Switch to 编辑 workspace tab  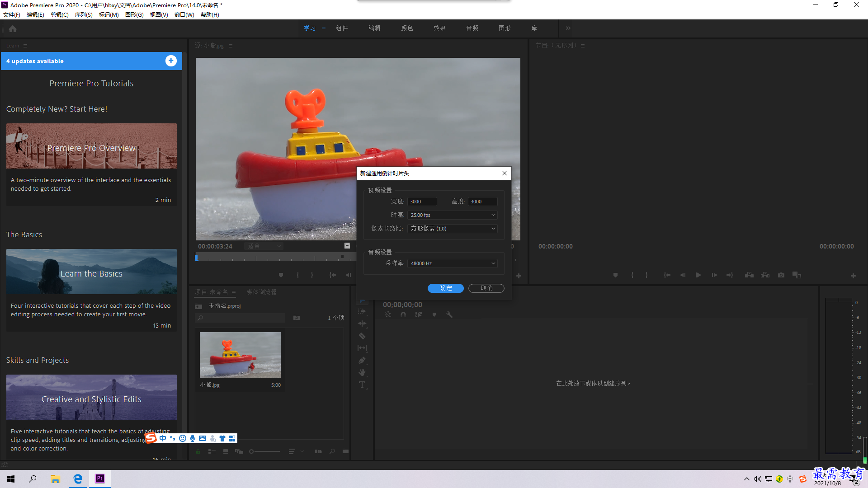coord(374,28)
